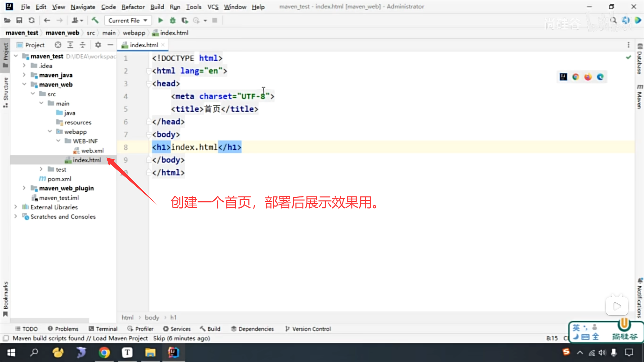Open preview in Chrome browser icon
Viewport: 644px width, 362px height.
point(576,77)
